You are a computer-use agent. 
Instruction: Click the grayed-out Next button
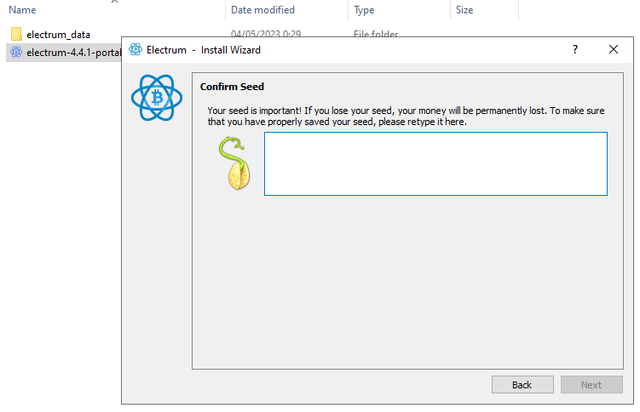(x=591, y=385)
